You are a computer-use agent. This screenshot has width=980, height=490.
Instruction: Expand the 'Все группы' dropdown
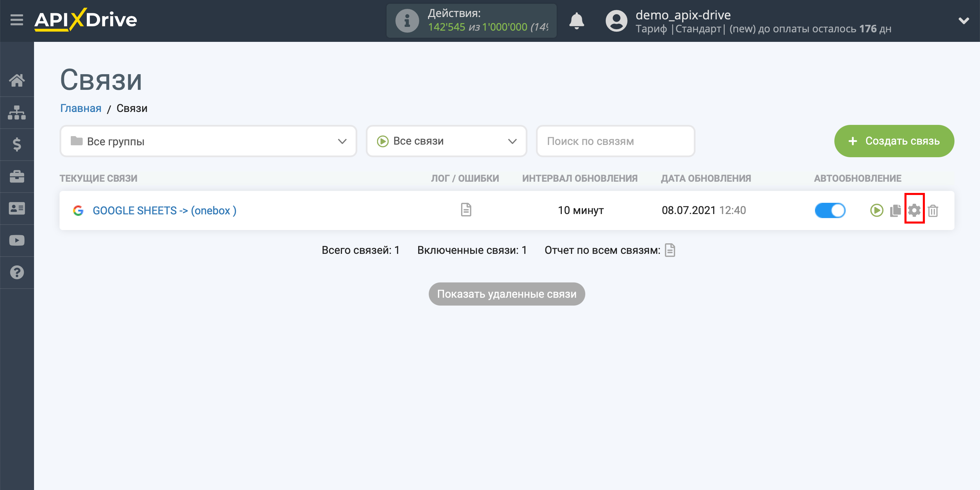tap(208, 141)
